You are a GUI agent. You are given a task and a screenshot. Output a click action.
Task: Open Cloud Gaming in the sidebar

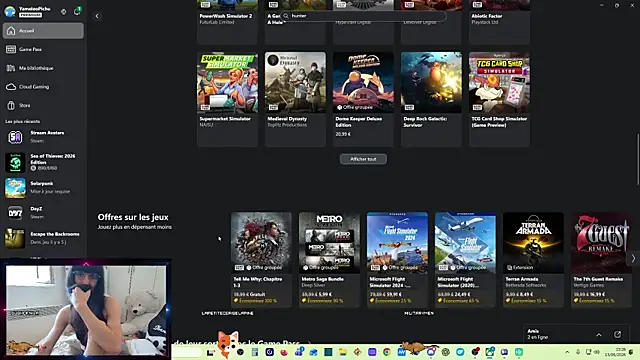coord(43,87)
